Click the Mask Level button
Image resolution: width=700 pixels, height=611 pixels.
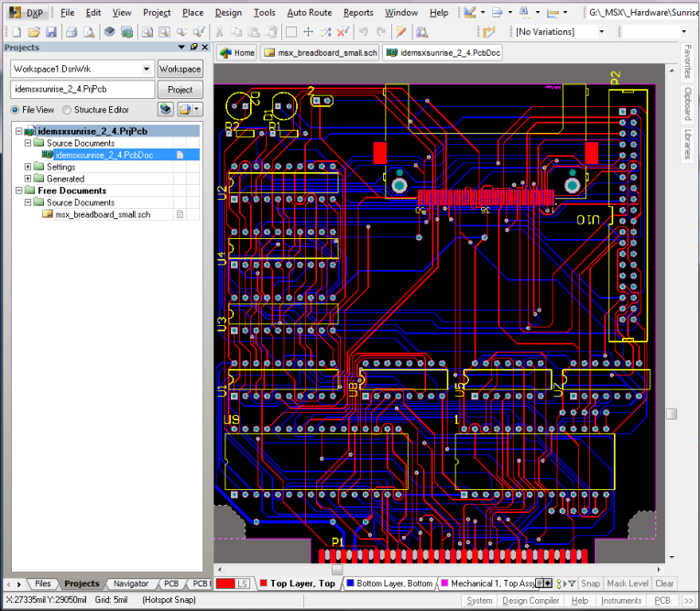(628, 584)
